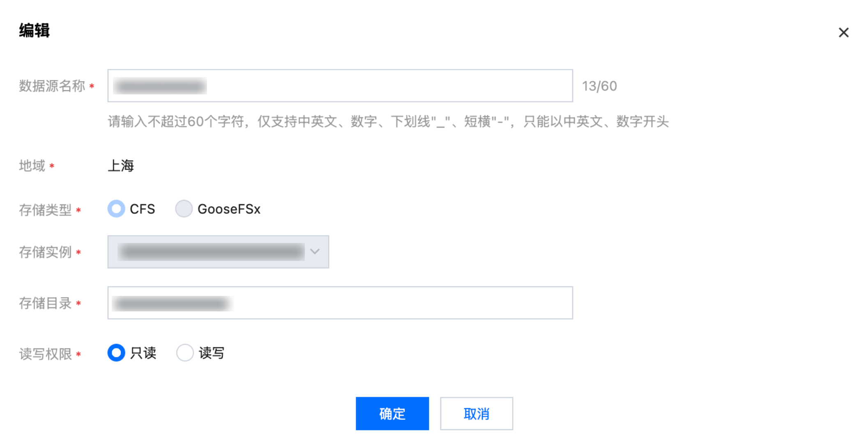Screen dimensions: 868x444
Task: Select the GooseFSx storage type radio button
Action: (184, 209)
